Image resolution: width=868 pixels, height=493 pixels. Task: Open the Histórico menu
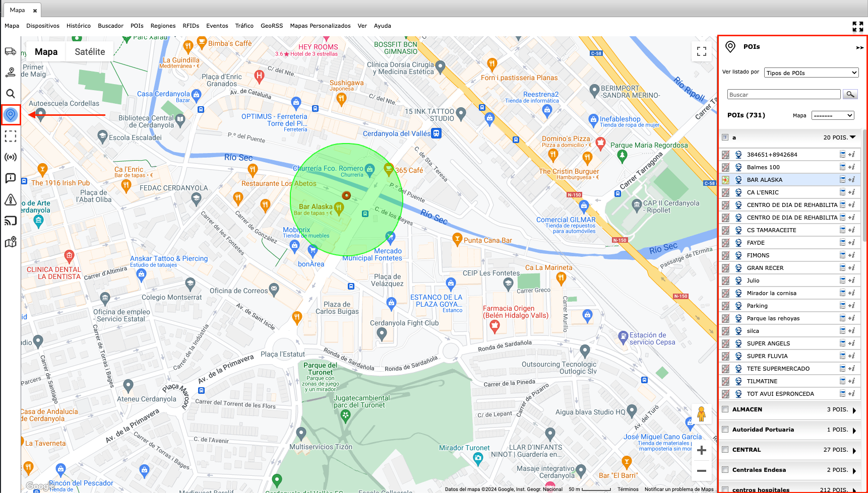(79, 26)
